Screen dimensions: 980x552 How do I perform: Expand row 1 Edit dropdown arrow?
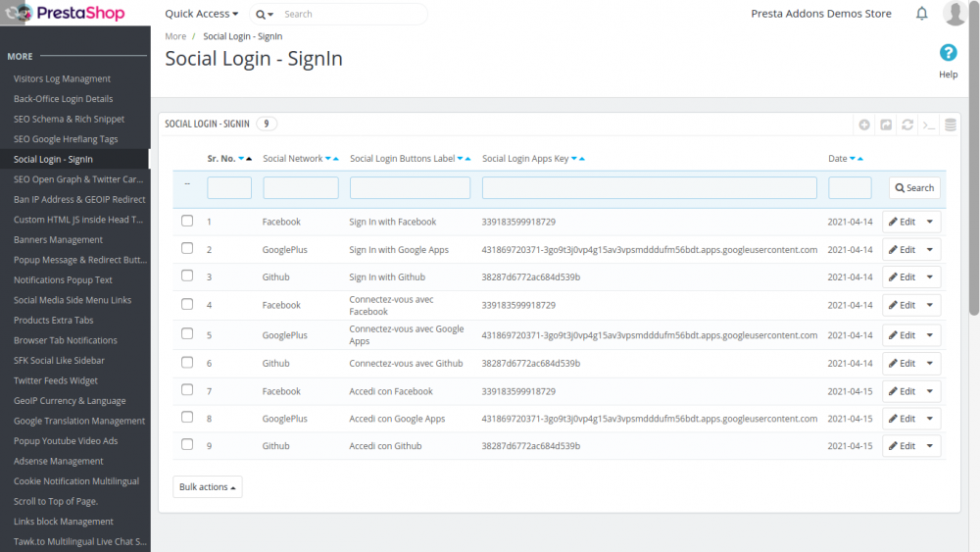[930, 222]
